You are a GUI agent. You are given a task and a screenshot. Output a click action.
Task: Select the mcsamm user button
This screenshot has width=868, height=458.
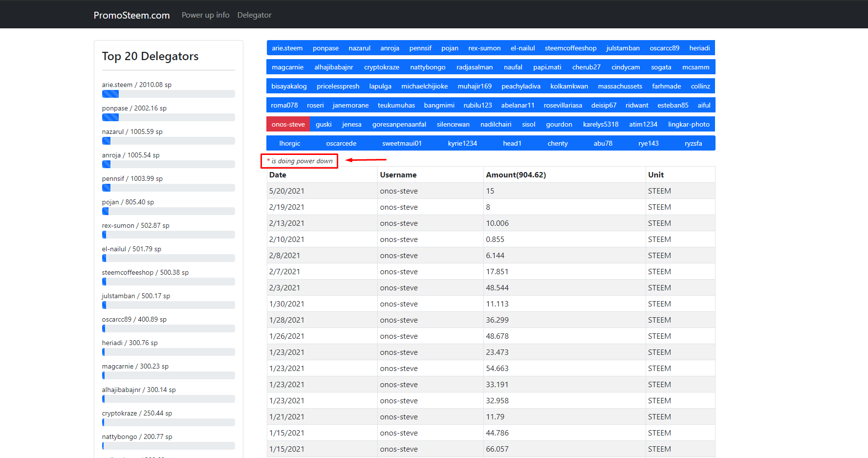(x=696, y=67)
